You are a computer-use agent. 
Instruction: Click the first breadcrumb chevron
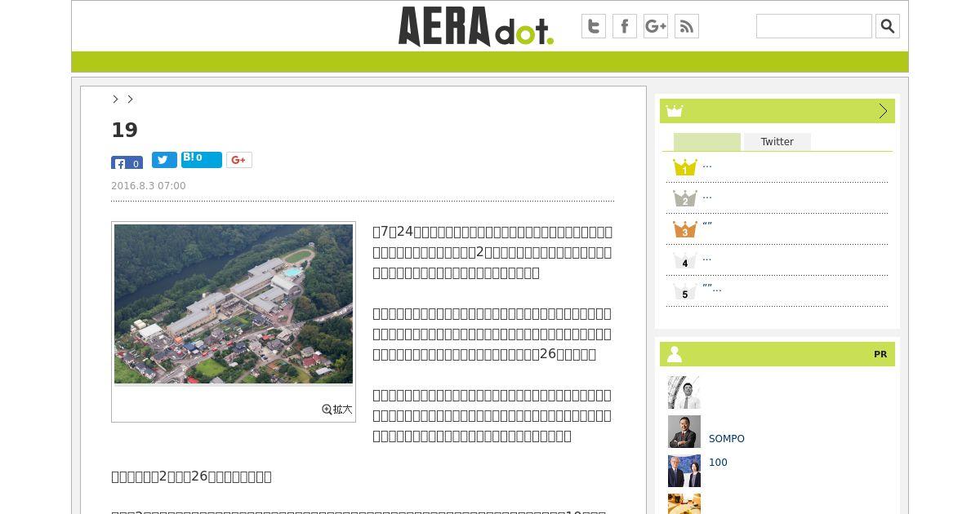pos(115,99)
